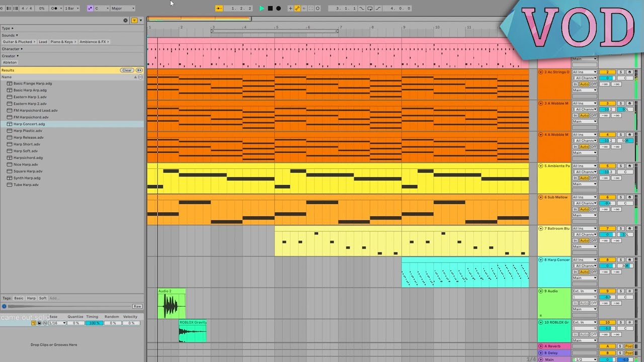Collapse the Creator filter group

tap(10, 56)
